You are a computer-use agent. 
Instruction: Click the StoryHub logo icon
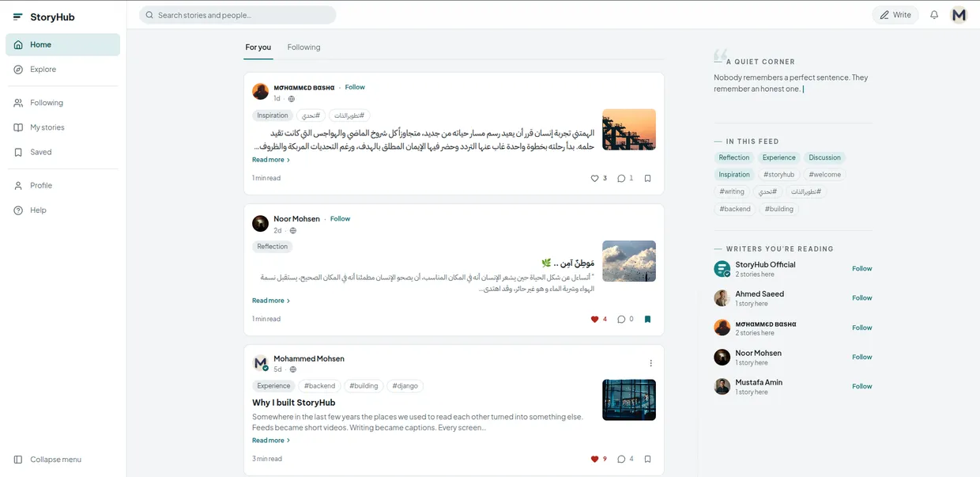18,17
